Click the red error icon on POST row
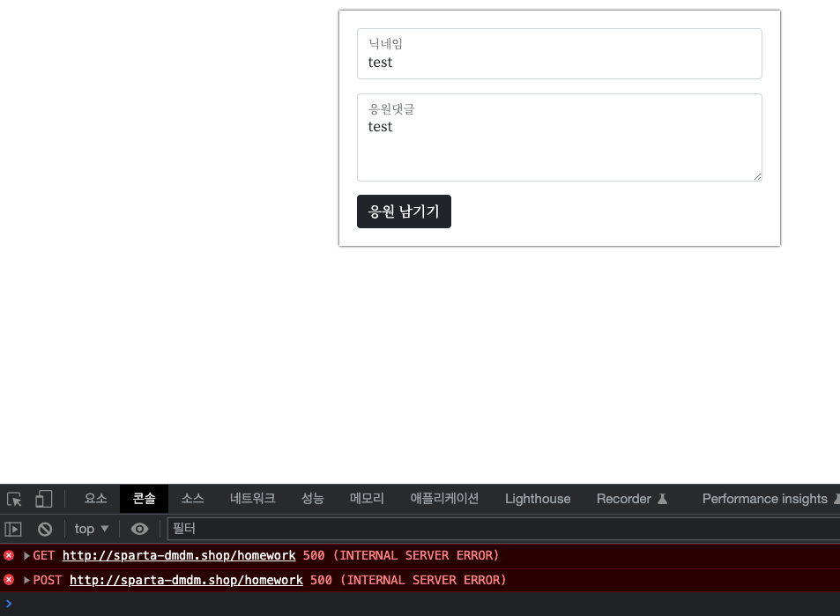 coord(9,580)
